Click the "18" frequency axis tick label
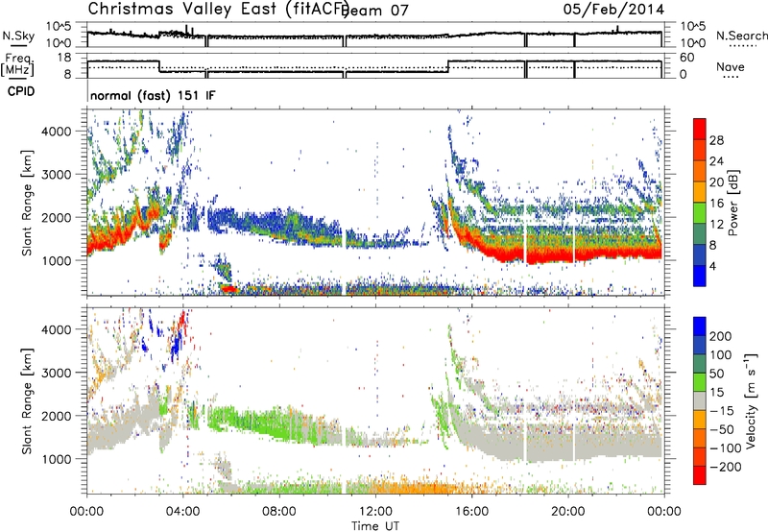 (64, 58)
